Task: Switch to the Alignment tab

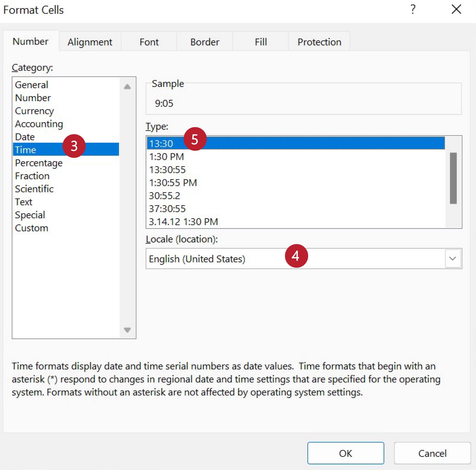Action: 90,42
